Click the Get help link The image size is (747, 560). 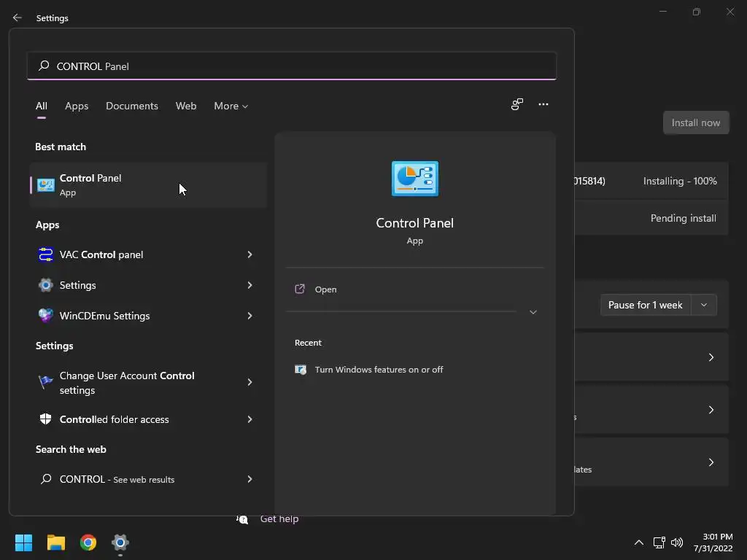coord(279,519)
